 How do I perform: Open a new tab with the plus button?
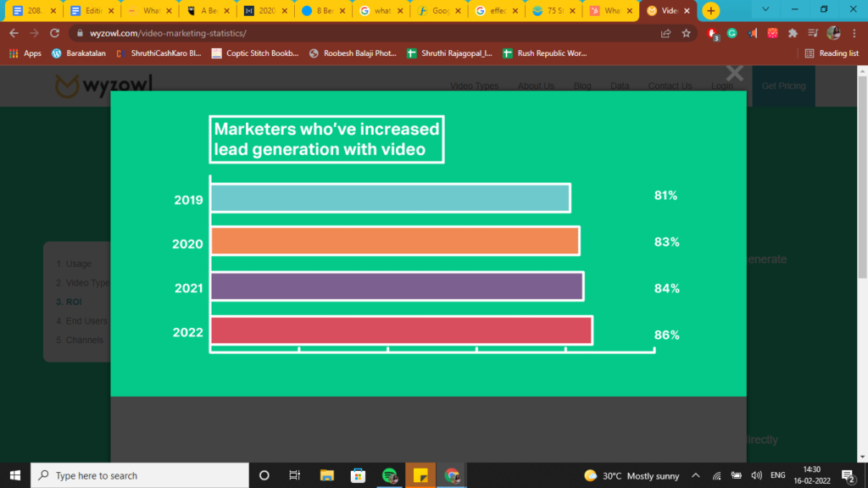click(710, 11)
